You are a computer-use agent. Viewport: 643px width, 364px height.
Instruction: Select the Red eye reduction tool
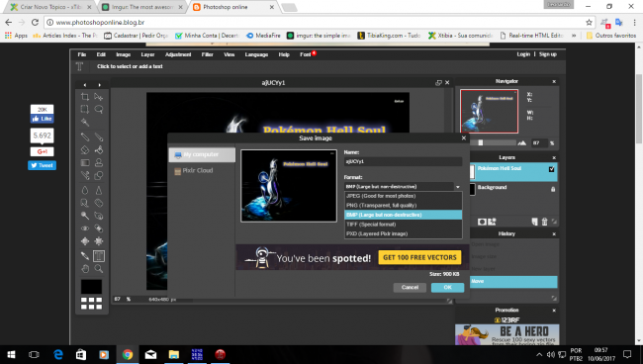(85, 228)
